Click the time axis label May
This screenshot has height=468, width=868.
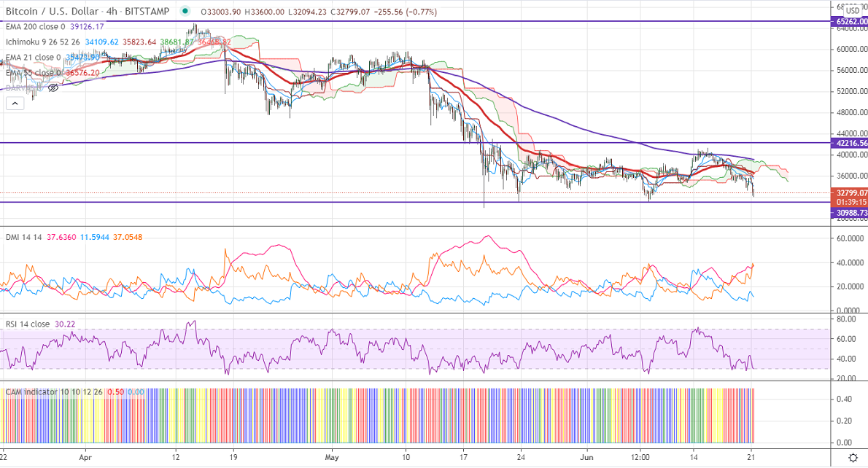coord(332,458)
